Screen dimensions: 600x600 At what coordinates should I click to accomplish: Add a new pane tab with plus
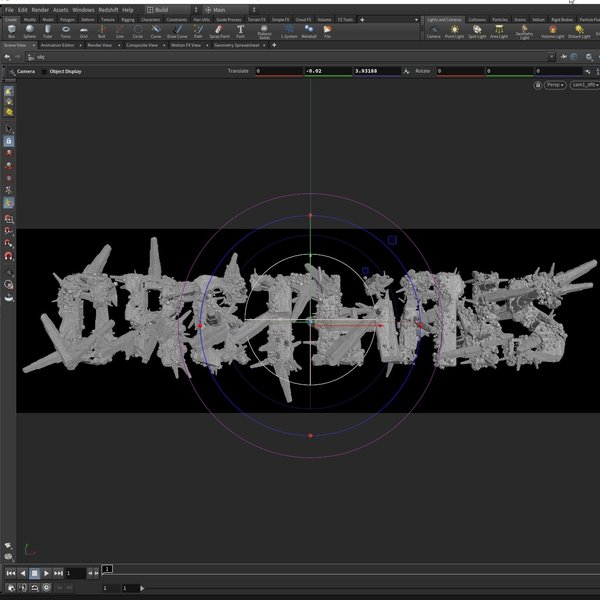(x=274, y=45)
